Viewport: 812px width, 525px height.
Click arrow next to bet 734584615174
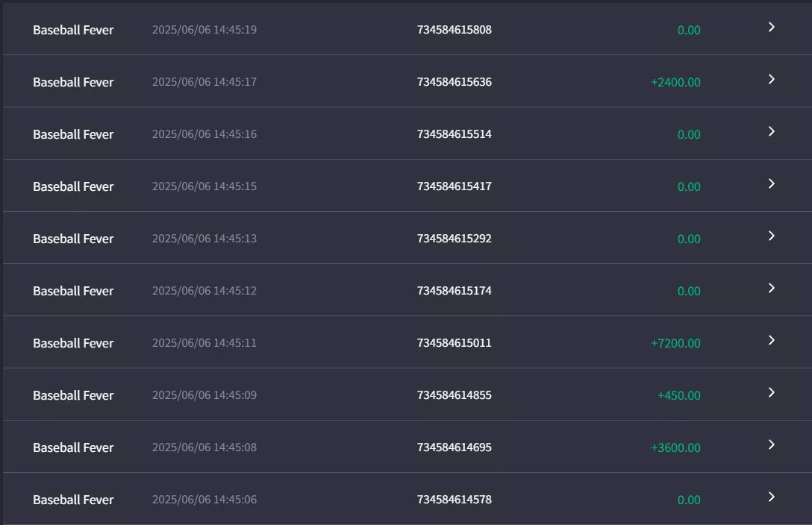pyautogui.click(x=771, y=288)
